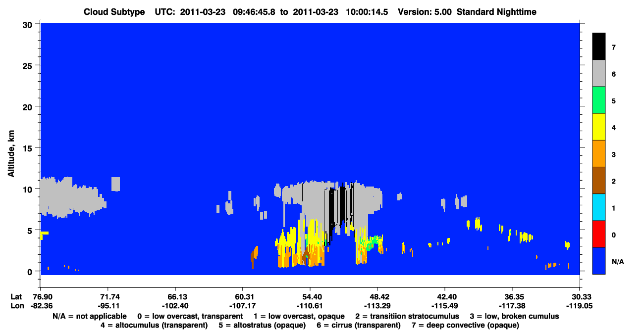The image size is (644, 330).
Task: Click latitude value '42.40'
Action: click(x=445, y=296)
